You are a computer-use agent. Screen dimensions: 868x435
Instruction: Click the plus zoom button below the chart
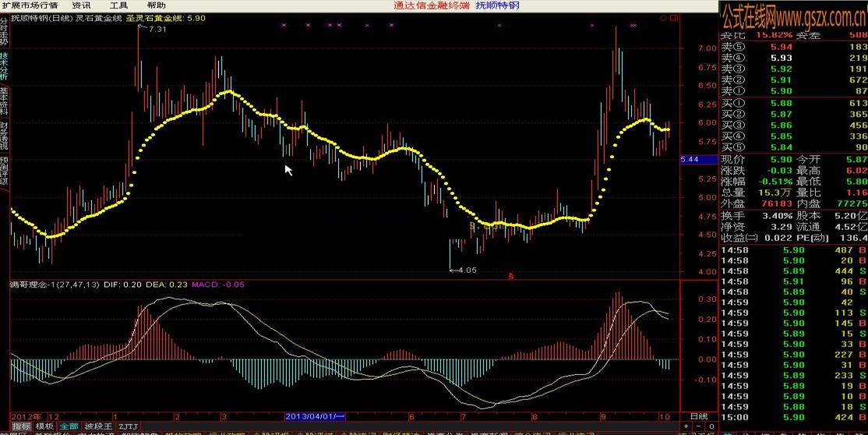click(686, 426)
